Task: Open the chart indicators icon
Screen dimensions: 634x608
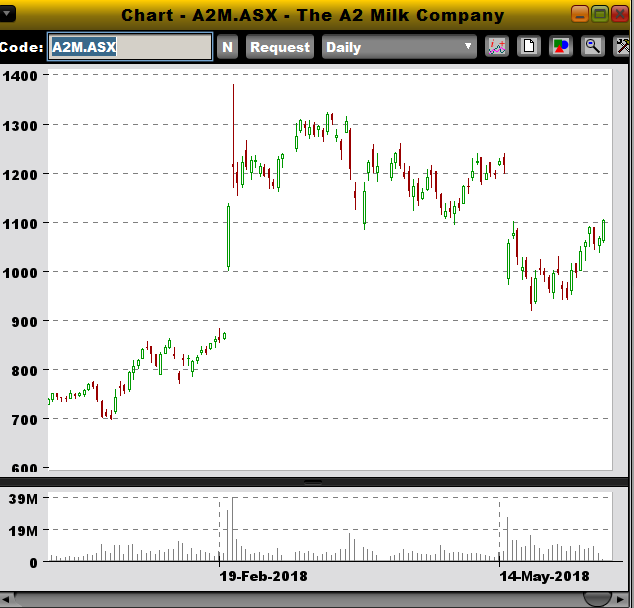Action: (x=497, y=46)
